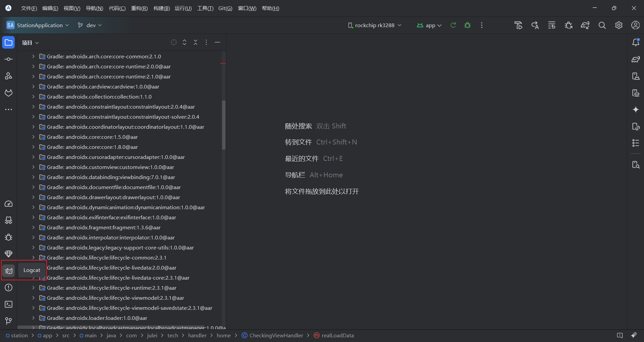Expand Gradle androidx.loader:loader:1.0.0@aar node
644x342 pixels.
33,318
